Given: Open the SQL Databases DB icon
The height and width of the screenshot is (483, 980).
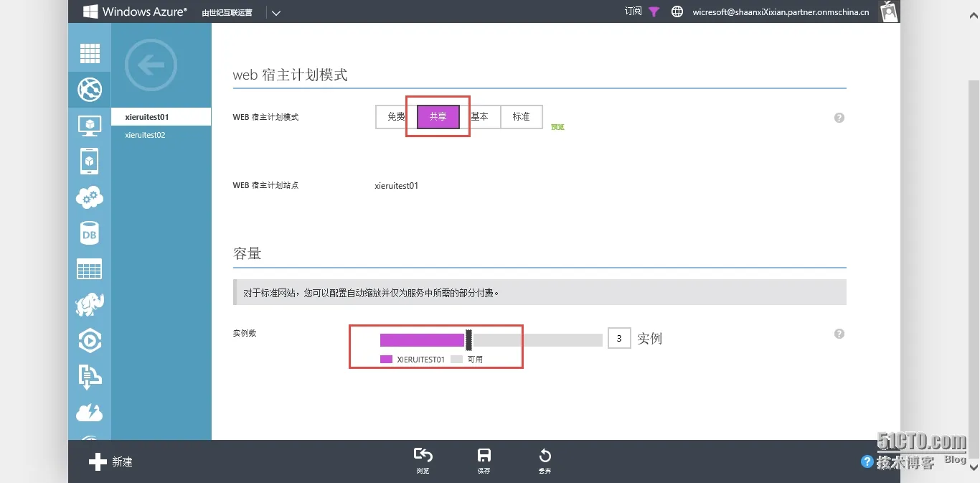Looking at the screenshot, I should click(x=90, y=233).
